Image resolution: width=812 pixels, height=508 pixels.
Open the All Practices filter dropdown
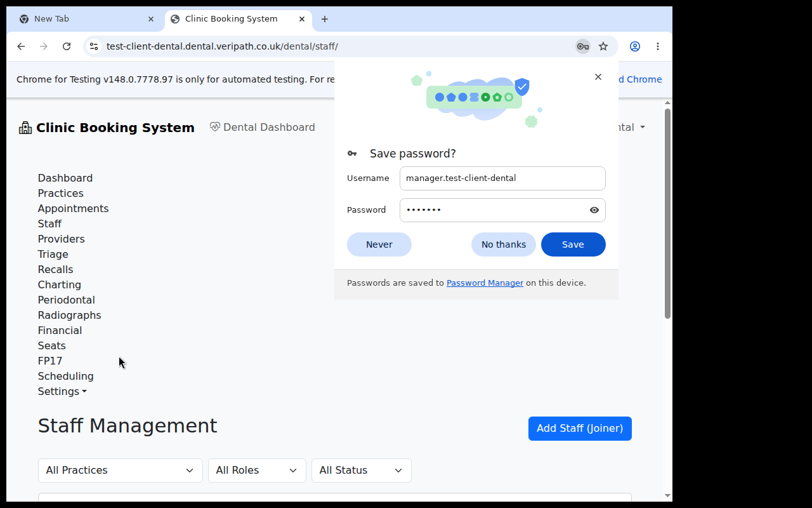tap(121, 471)
